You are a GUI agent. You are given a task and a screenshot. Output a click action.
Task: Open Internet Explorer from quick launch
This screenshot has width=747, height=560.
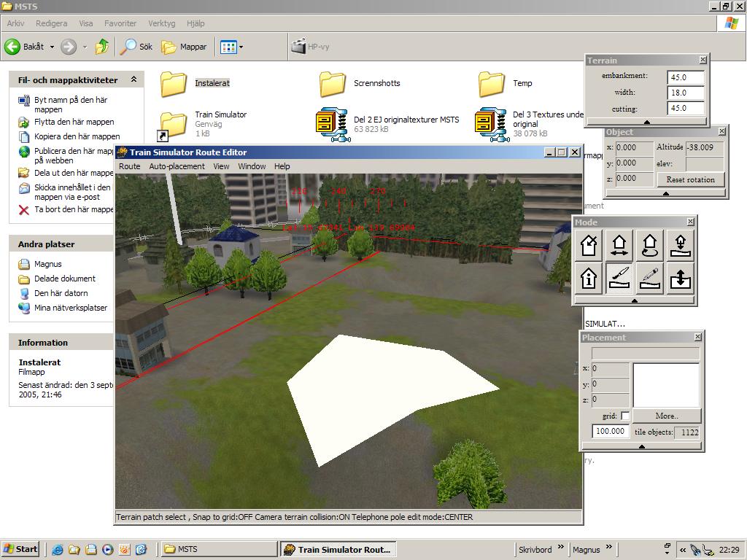click(57, 550)
